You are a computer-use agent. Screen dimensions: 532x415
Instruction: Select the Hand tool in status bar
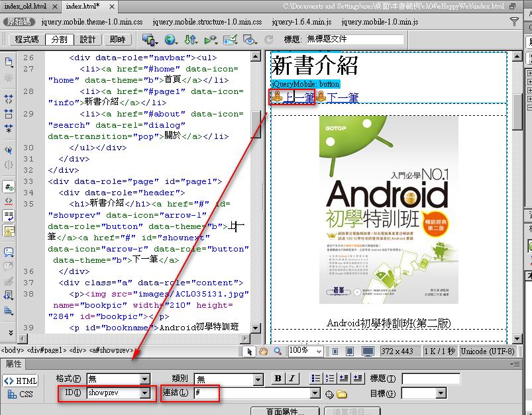pyautogui.click(x=263, y=351)
